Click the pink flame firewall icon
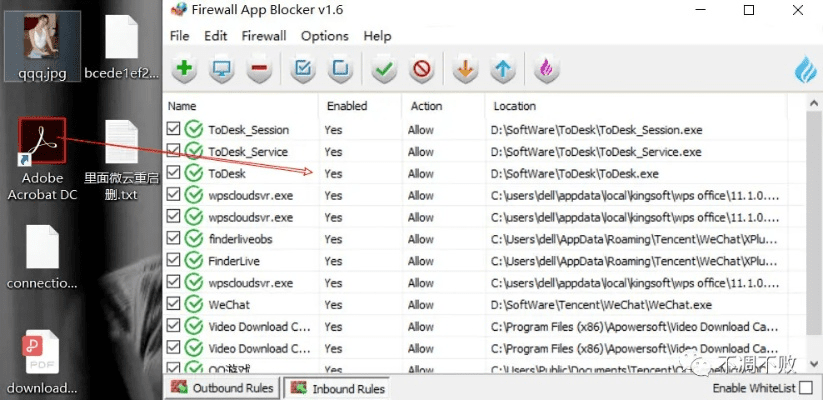 [546, 70]
